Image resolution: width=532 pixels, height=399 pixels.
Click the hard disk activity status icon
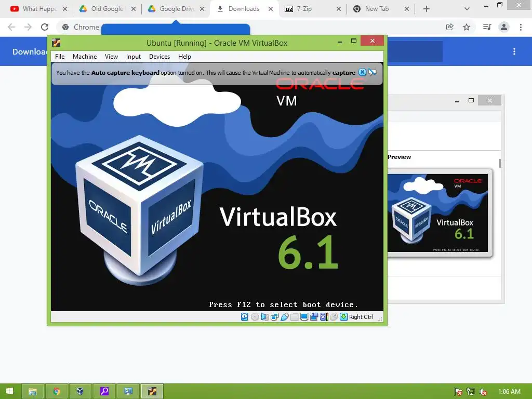[244, 317]
